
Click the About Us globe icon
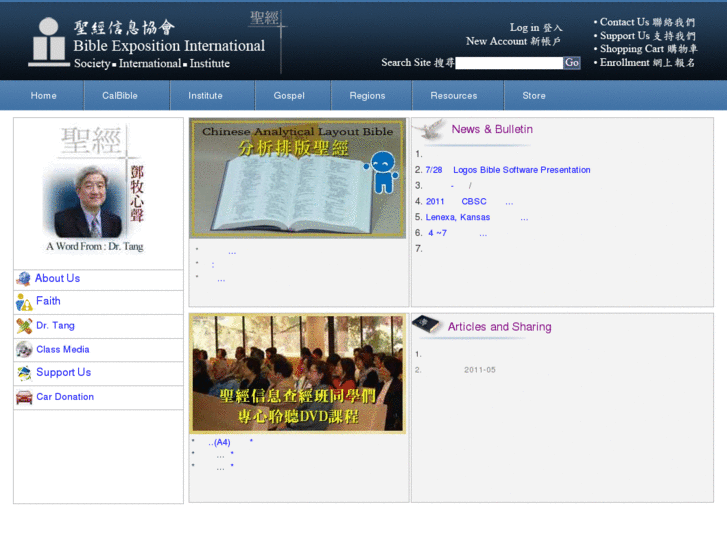[23, 279]
